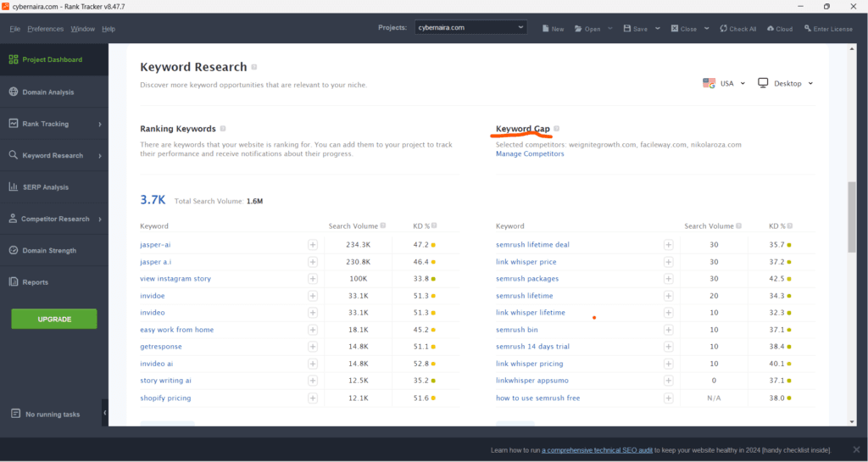Screen dimensions: 868x462
Task: Add easy work from home plus icon
Action: pos(313,330)
